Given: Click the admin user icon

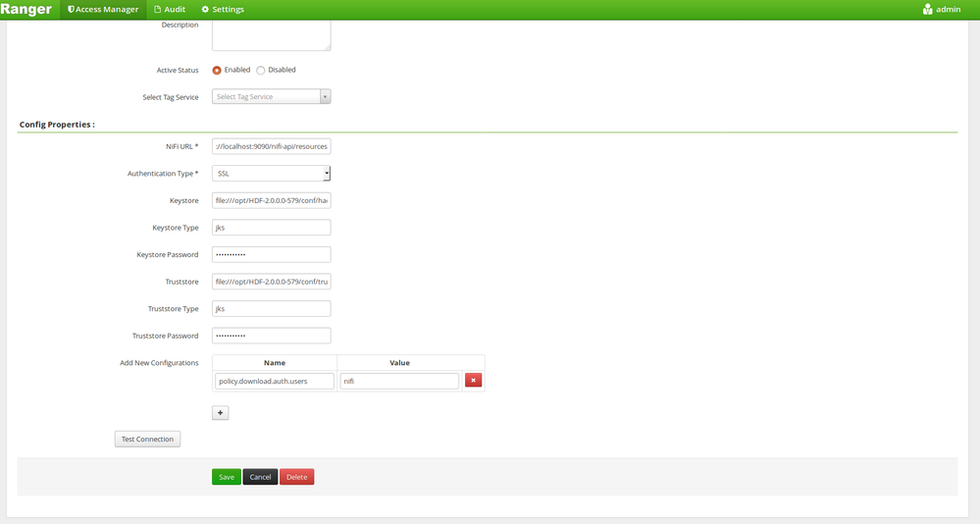Looking at the screenshot, I should point(927,10).
